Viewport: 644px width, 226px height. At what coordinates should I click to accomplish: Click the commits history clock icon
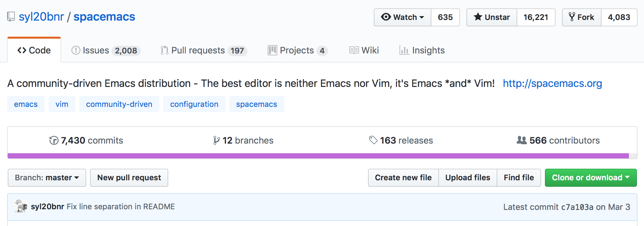coord(54,141)
